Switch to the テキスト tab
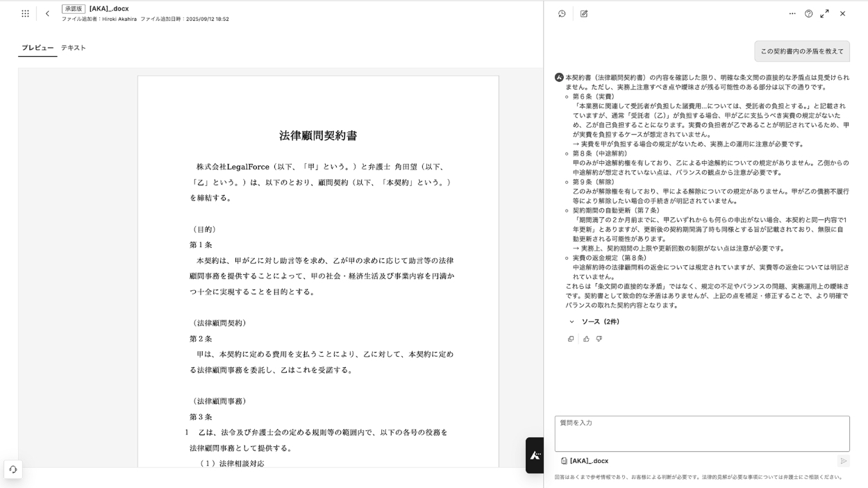 click(74, 48)
